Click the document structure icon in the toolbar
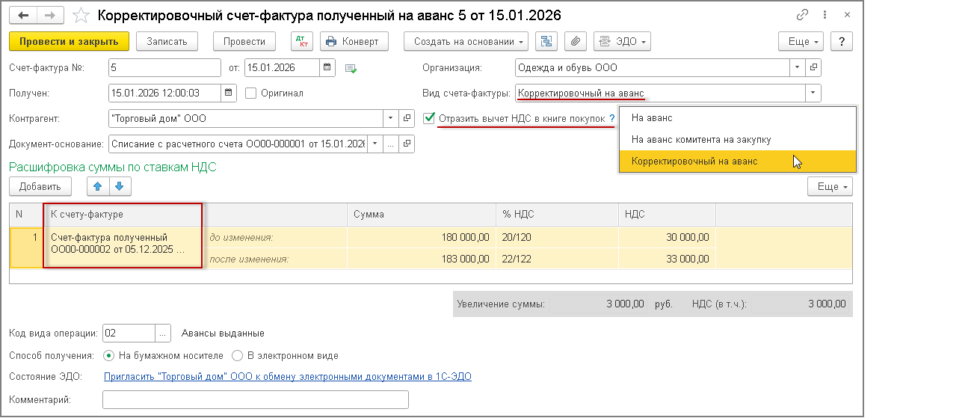 (x=546, y=41)
